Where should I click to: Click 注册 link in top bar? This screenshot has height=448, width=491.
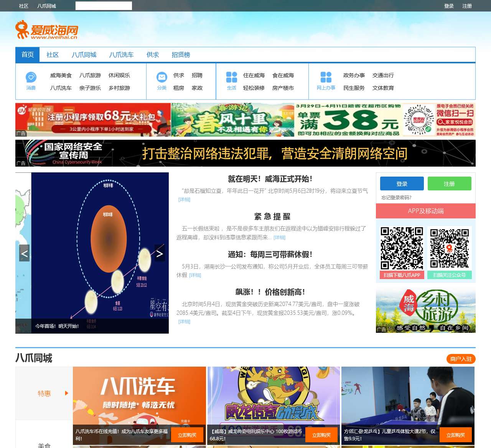click(x=467, y=6)
